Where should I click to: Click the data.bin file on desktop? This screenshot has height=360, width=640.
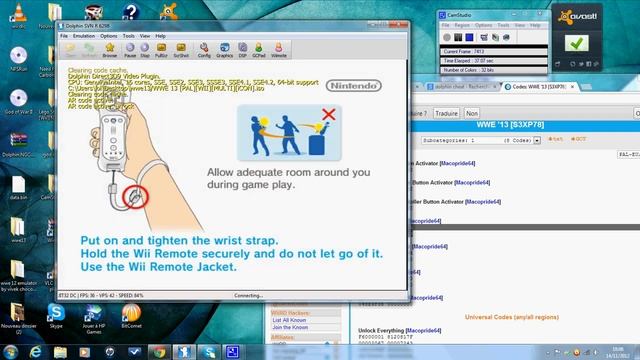click(x=18, y=188)
